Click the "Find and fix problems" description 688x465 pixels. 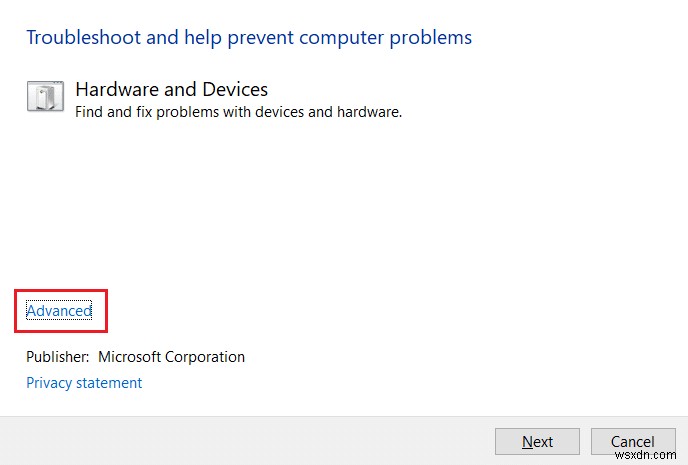[x=238, y=112]
